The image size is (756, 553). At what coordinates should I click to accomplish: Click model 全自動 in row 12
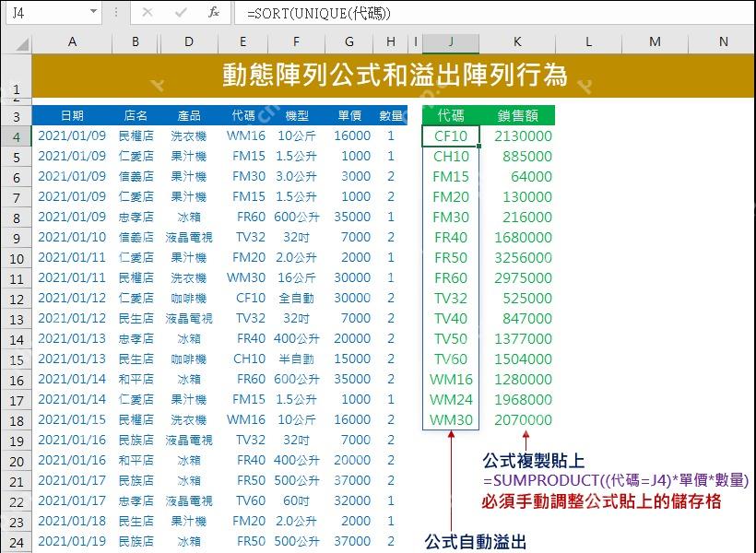[296, 299]
